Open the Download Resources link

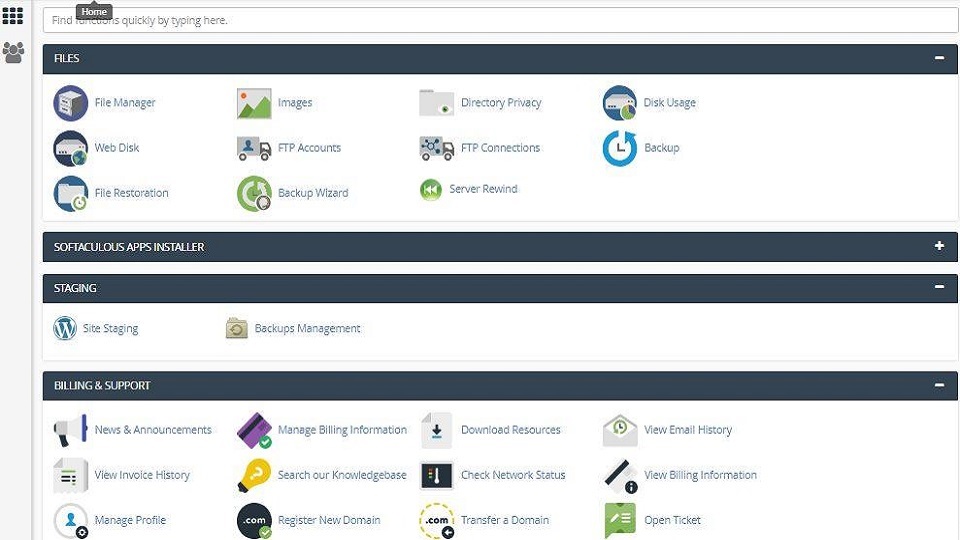(511, 430)
